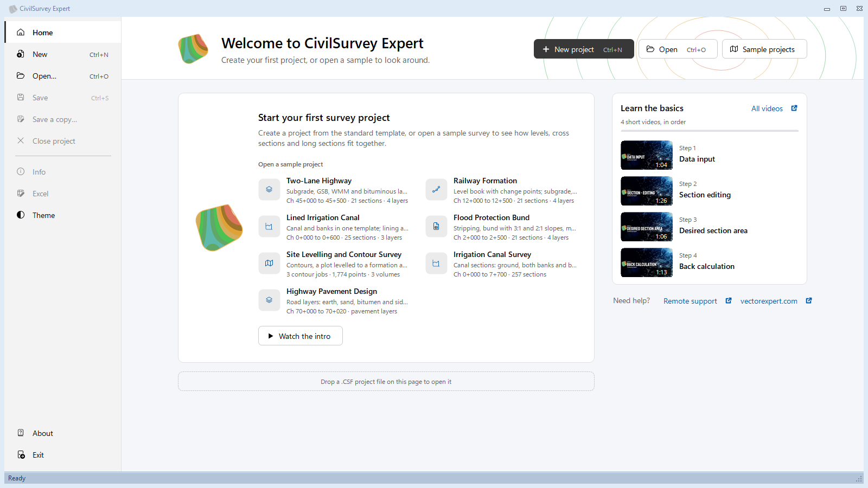
Task: Click the New project button
Action: (584, 49)
